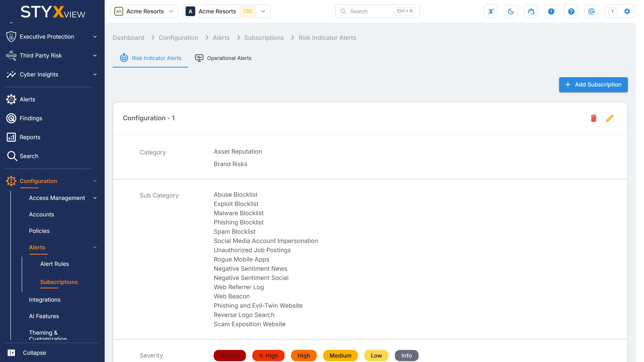Click into the header Search field
The width and height of the screenshot is (644, 362).
coord(377,11)
